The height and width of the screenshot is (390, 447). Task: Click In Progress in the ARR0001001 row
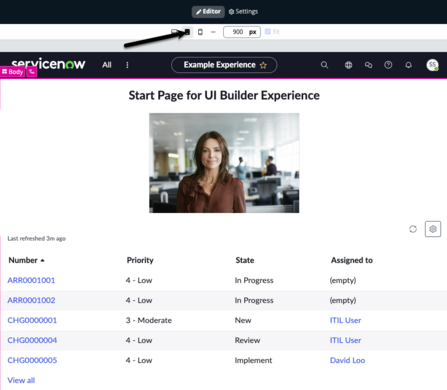click(x=254, y=280)
